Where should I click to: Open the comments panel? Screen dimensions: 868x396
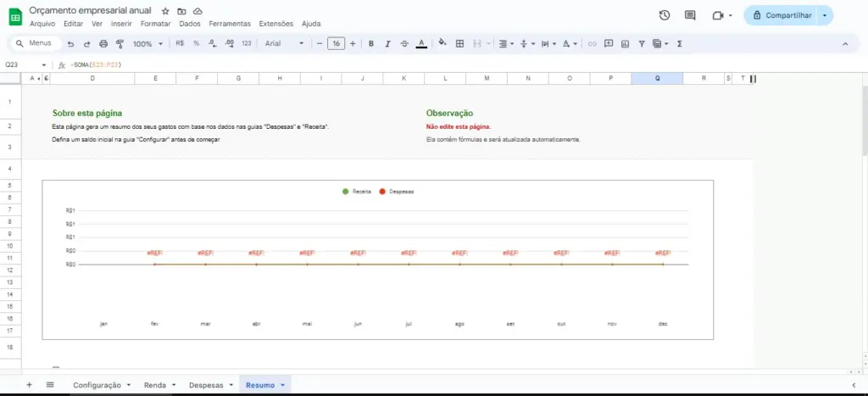pos(690,15)
